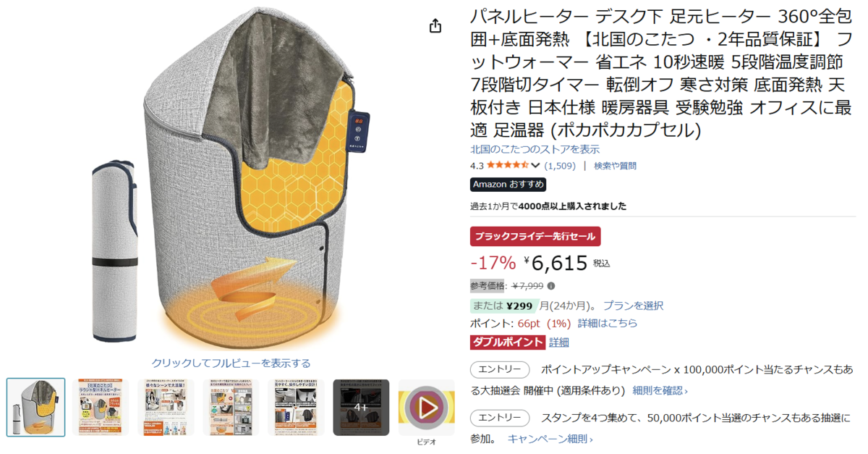
Task: Click プランを選択 payment plan link
Action: coord(633,306)
